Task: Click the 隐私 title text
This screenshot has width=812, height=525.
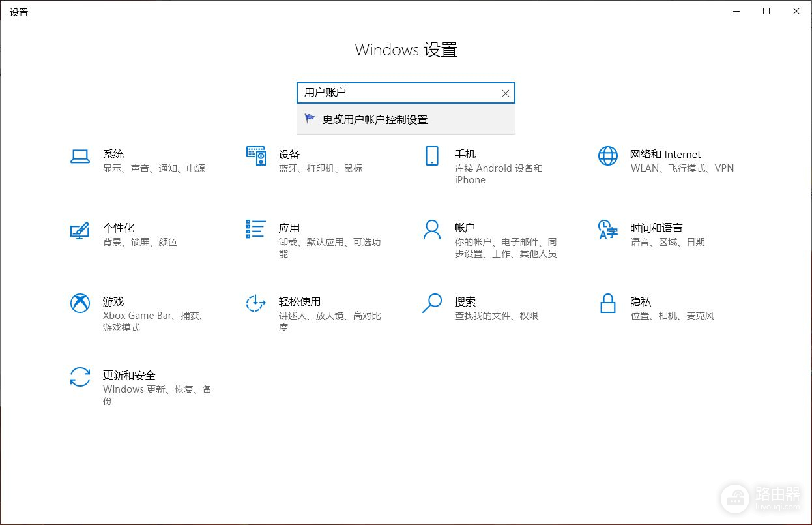Action: 640,302
